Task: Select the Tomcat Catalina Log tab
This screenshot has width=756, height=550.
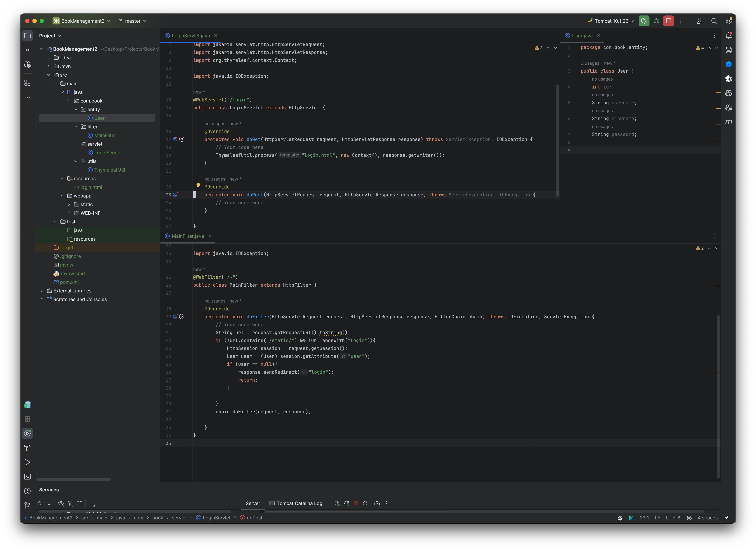Action: point(295,503)
